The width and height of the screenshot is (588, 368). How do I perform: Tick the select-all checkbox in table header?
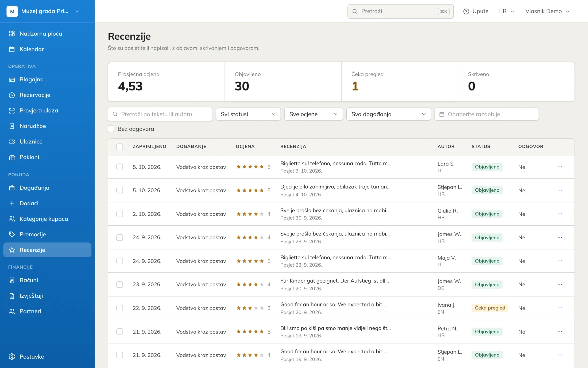point(119,147)
